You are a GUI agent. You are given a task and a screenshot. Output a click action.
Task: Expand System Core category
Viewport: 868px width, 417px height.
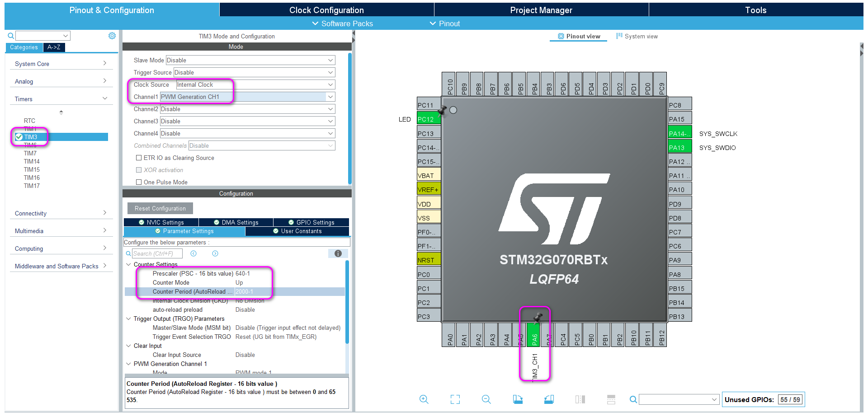tap(61, 64)
